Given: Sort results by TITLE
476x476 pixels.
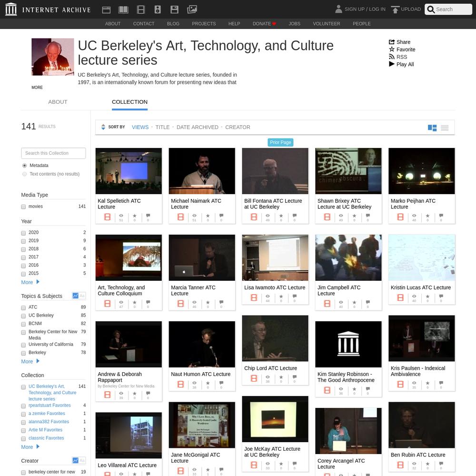Looking at the screenshot, I should (162, 127).
